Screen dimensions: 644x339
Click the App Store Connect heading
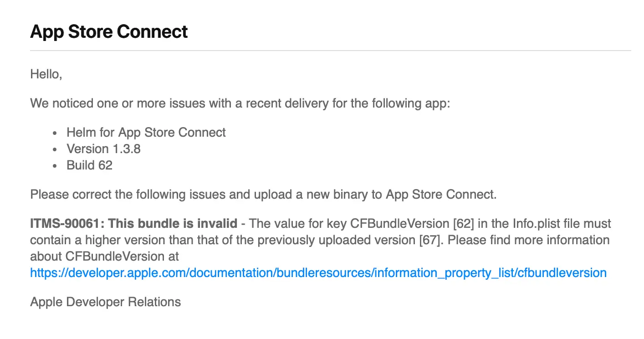coord(109,32)
